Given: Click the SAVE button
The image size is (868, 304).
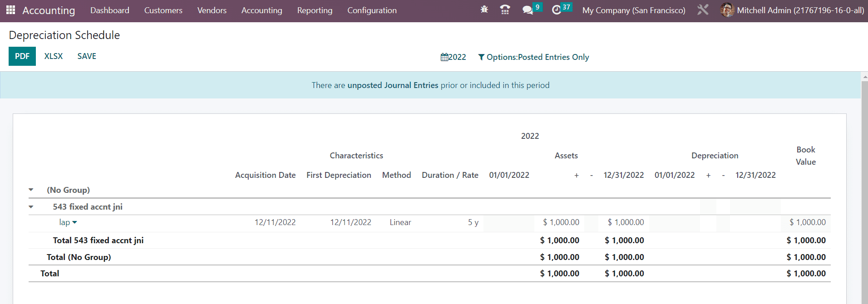Looking at the screenshot, I should click(x=87, y=56).
